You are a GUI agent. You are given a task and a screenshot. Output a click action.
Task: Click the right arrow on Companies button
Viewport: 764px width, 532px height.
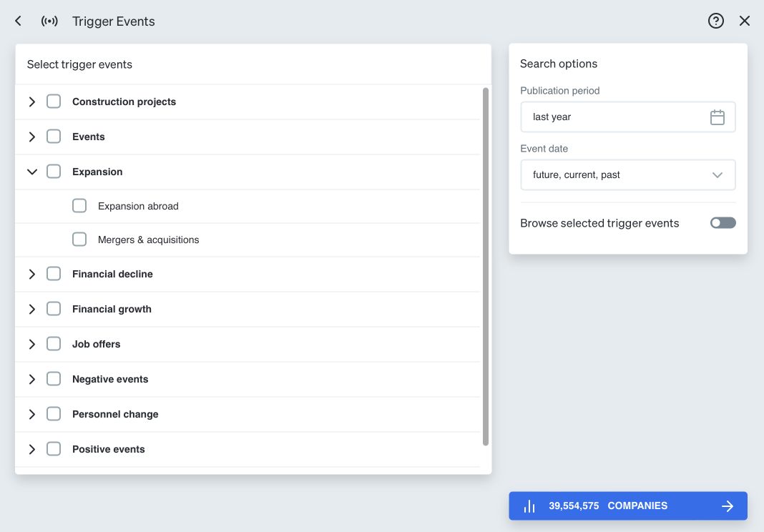(x=728, y=506)
